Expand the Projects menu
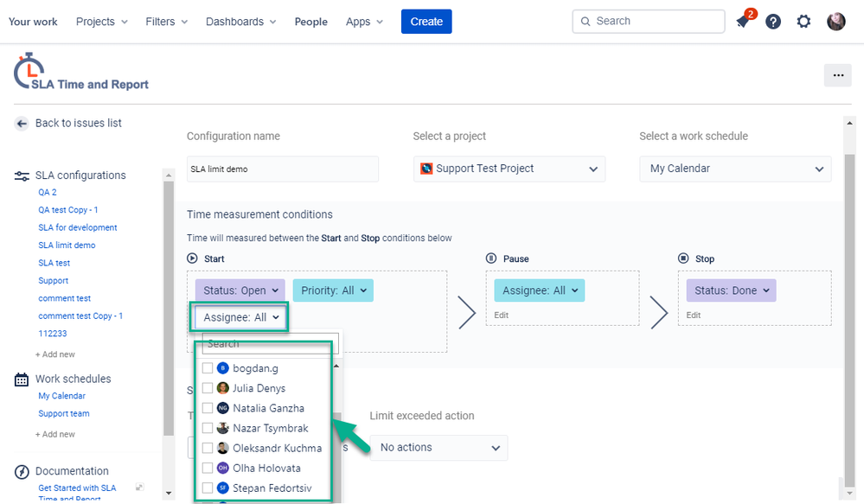Viewport: 864px width, 504px height. (101, 22)
